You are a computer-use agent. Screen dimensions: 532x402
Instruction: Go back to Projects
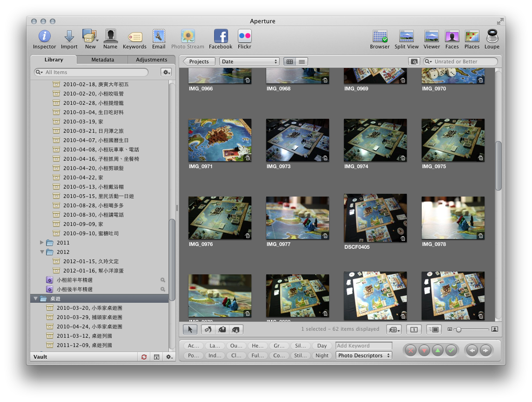click(199, 61)
